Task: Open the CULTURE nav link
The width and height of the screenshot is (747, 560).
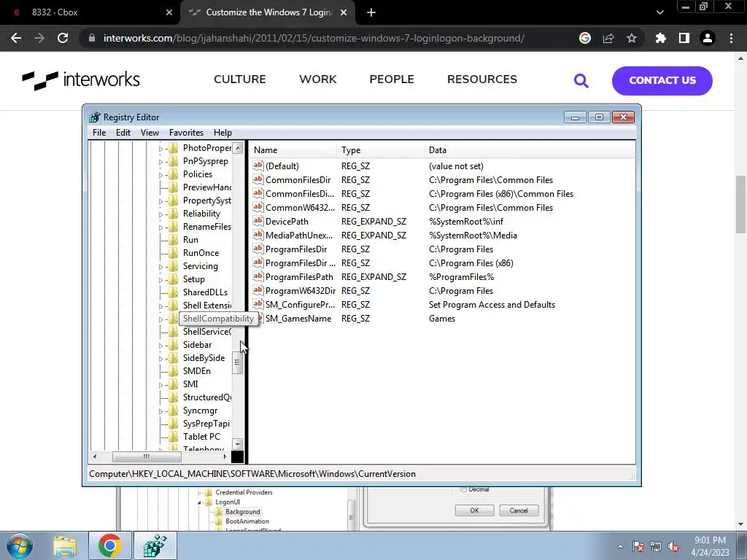Action: (239, 79)
